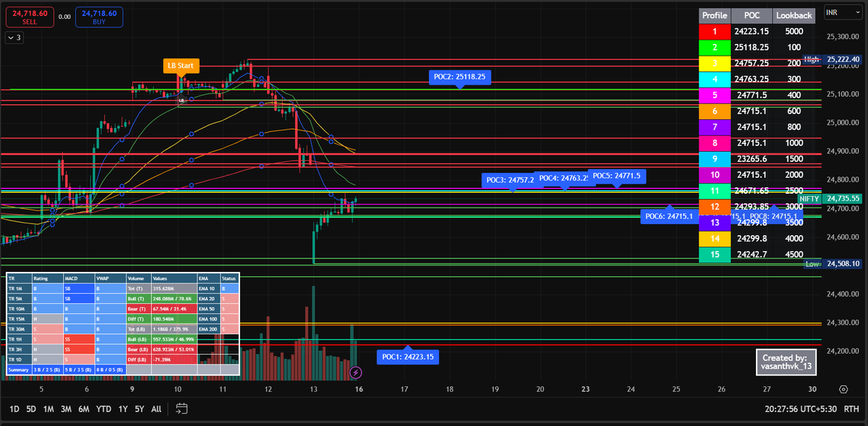Click the teal Profile 15 swatch

[x=715, y=255]
